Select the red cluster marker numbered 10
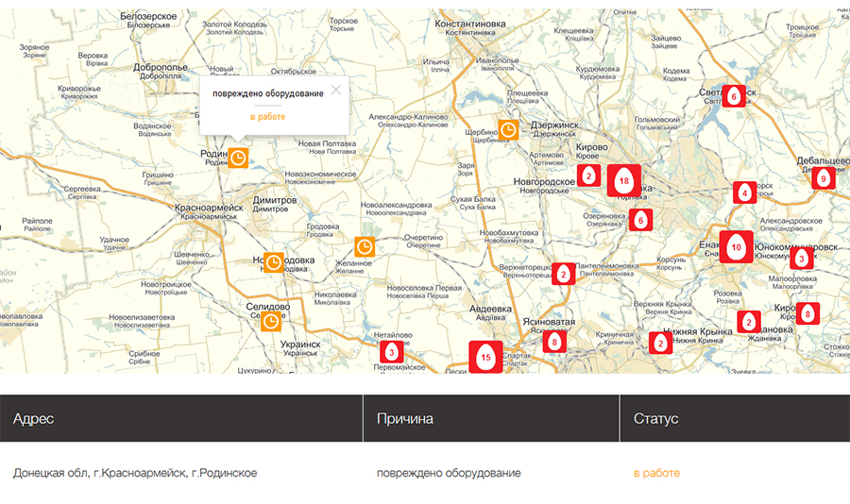 tap(737, 246)
